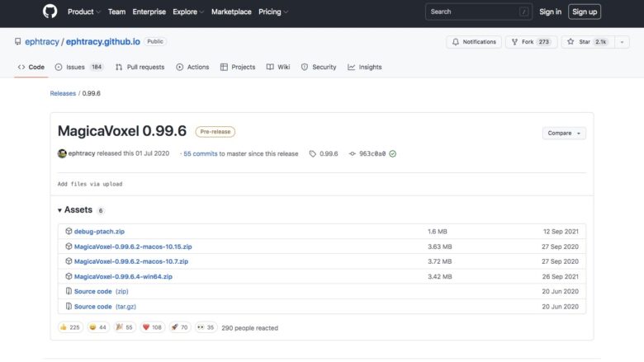
Task: Switch to the Actions tab
Action: pos(192,67)
